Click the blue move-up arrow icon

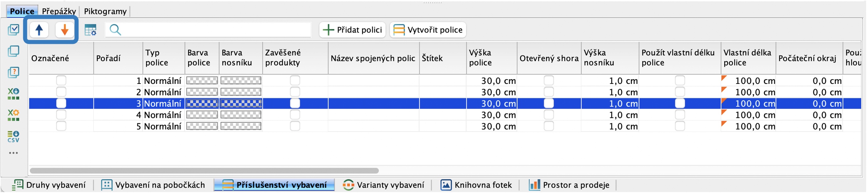[x=39, y=30]
